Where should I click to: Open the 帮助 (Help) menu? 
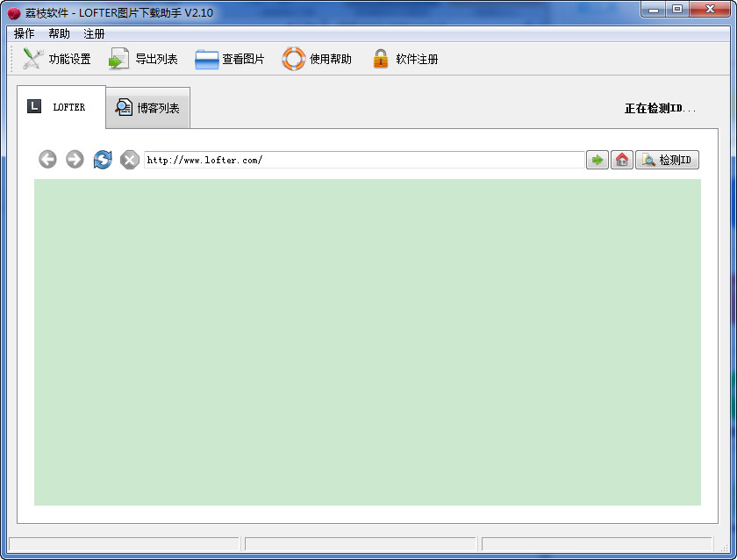[x=57, y=33]
